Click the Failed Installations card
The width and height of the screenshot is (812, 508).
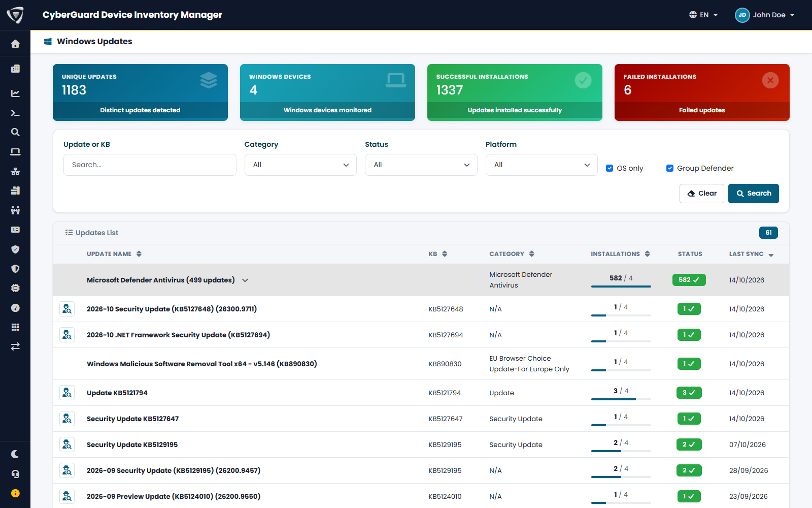point(702,92)
